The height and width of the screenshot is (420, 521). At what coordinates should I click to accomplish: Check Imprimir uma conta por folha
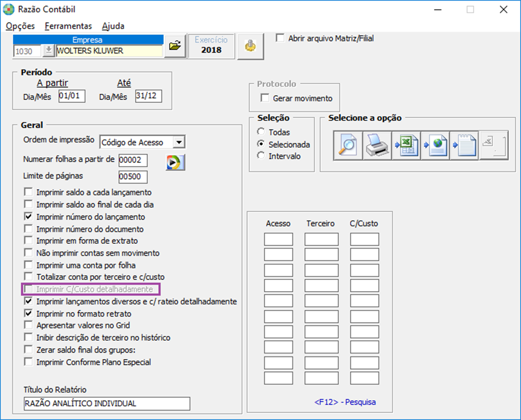(29, 265)
